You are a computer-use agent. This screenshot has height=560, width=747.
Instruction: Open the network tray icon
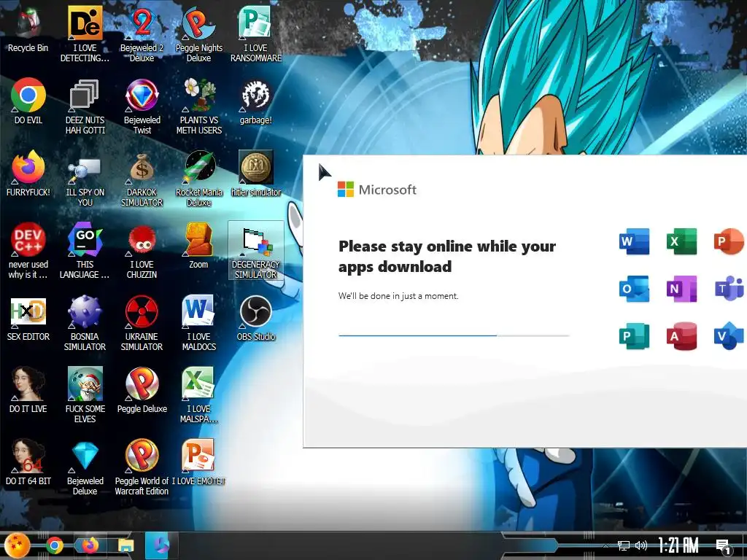(623, 545)
